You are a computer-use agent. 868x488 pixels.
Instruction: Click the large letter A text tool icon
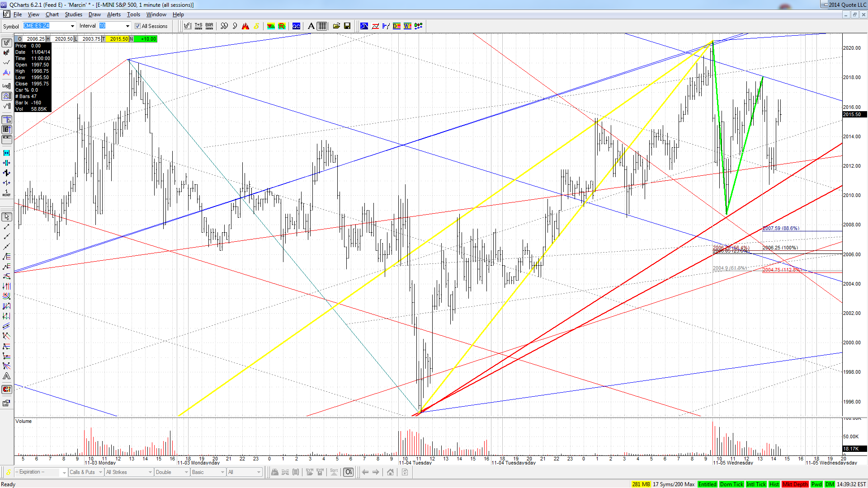point(311,26)
